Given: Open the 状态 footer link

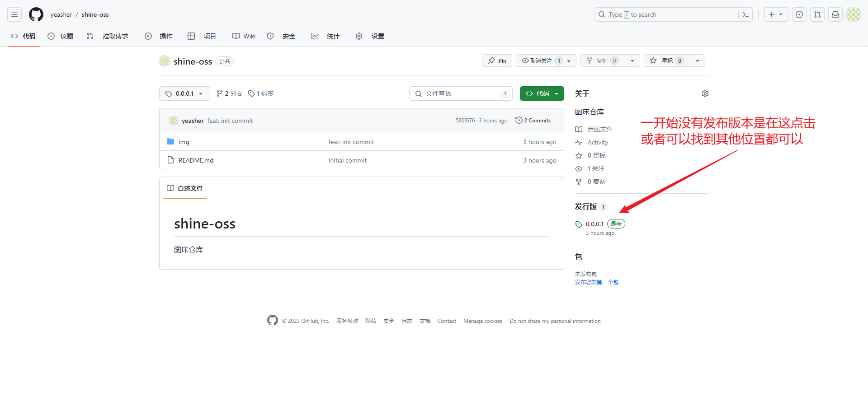Looking at the screenshot, I should [x=407, y=321].
